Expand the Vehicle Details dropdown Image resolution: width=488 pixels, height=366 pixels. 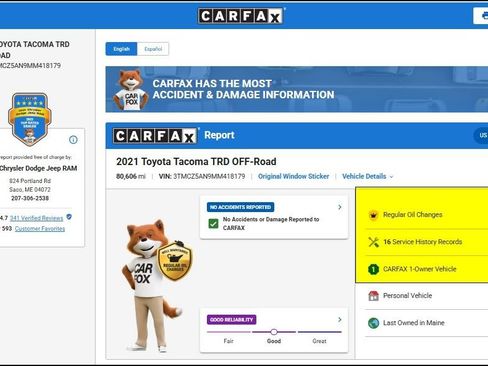pos(367,176)
